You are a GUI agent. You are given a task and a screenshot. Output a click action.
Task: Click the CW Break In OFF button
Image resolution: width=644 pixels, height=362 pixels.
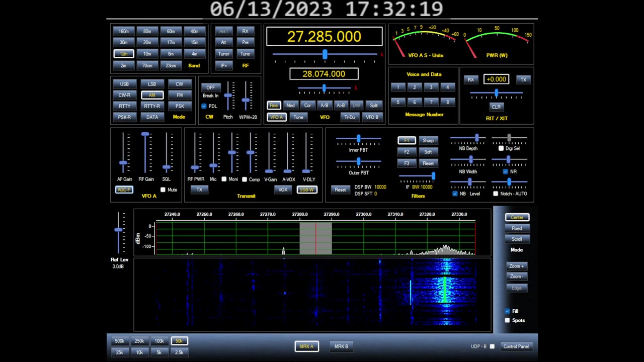210,87
